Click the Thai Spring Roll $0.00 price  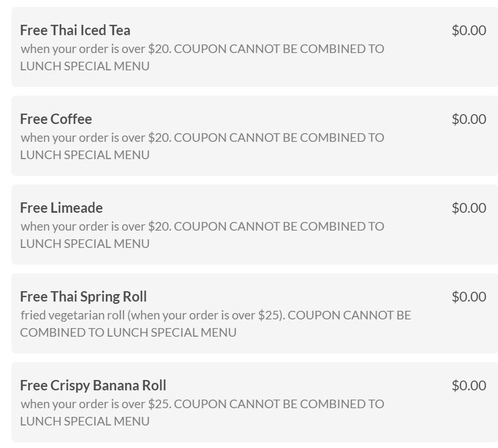469,296
